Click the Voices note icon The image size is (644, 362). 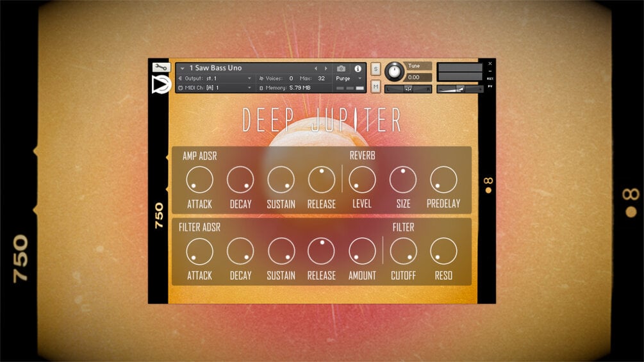click(x=261, y=78)
